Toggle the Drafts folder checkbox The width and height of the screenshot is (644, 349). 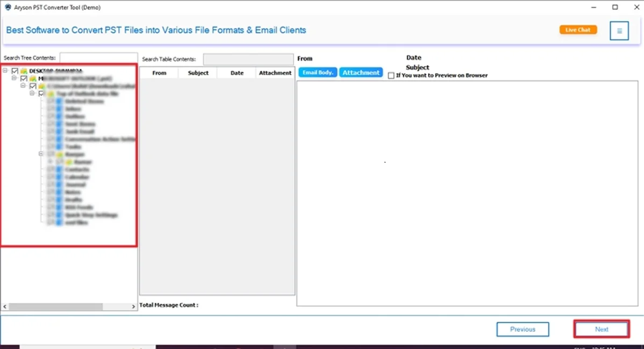pyautogui.click(x=51, y=200)
